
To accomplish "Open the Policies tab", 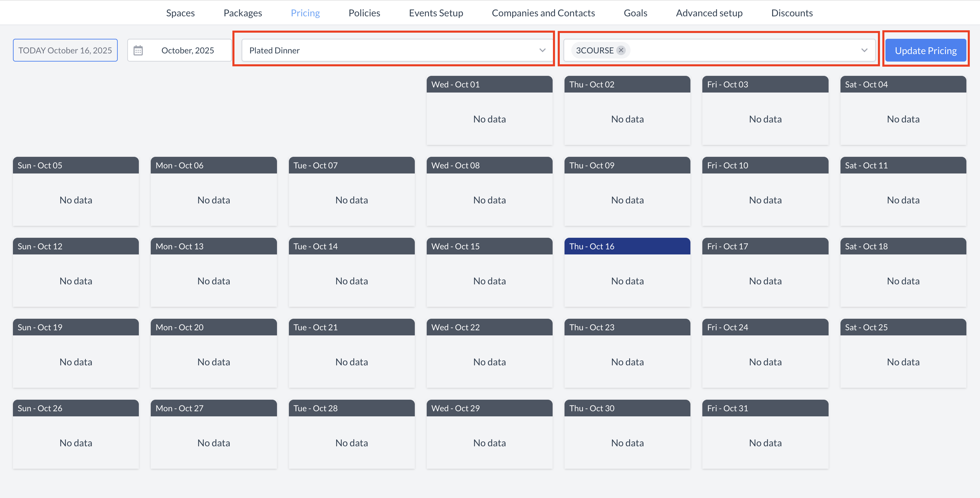I will coord(364,13).
